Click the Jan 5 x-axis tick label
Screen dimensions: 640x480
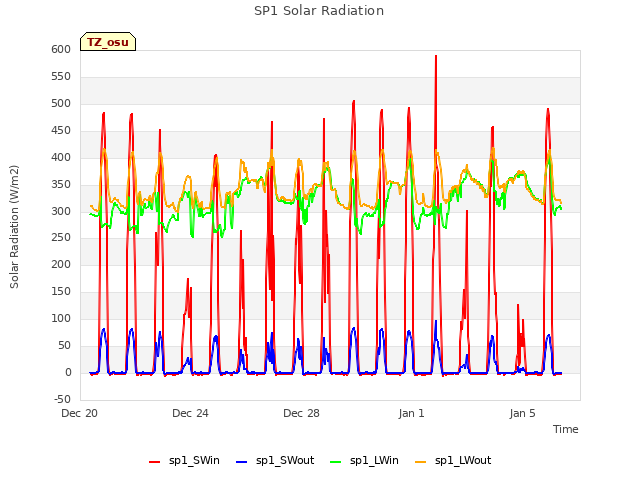coord(522,413)
